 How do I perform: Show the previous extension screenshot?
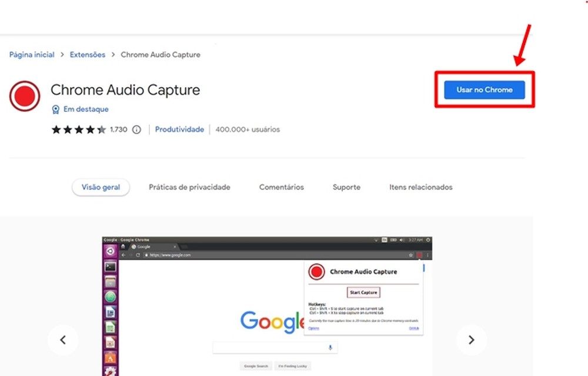pyautogui.click(x=63, y=340)
